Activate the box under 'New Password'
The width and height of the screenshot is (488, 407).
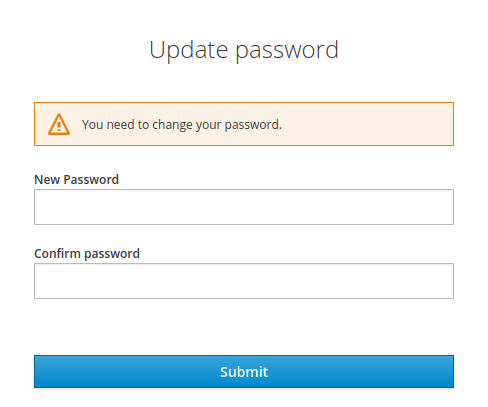pos(244,207)
